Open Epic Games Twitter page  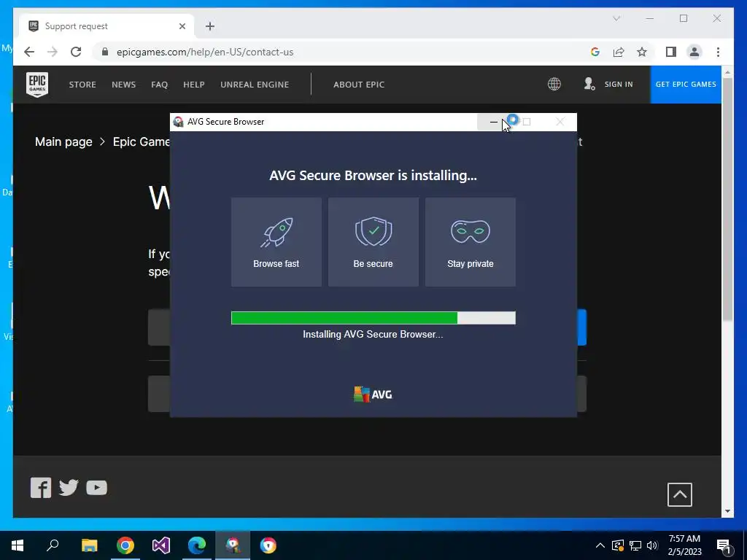pos(69,488)
